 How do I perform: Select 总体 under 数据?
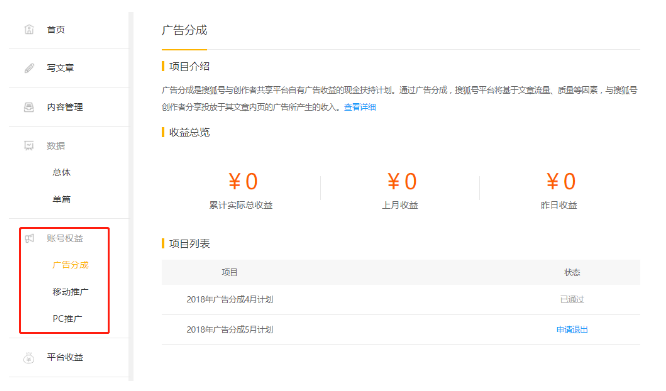pos(62,172)
